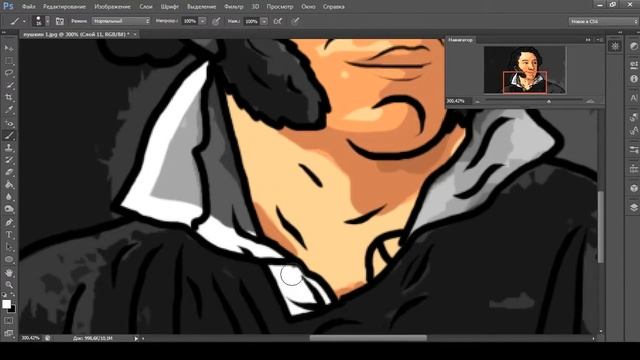Select the Clone Stamp tool
The height and width of the screenshot is (360, 640).
point(9,148)
